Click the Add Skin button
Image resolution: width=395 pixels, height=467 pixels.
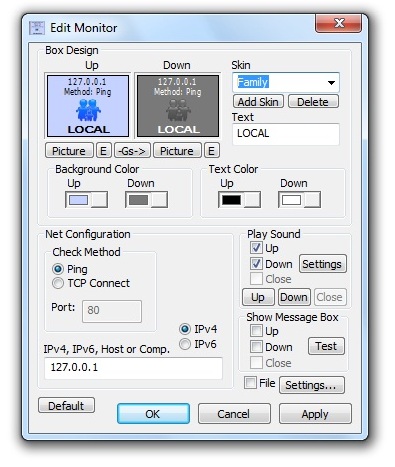[258, 101]
